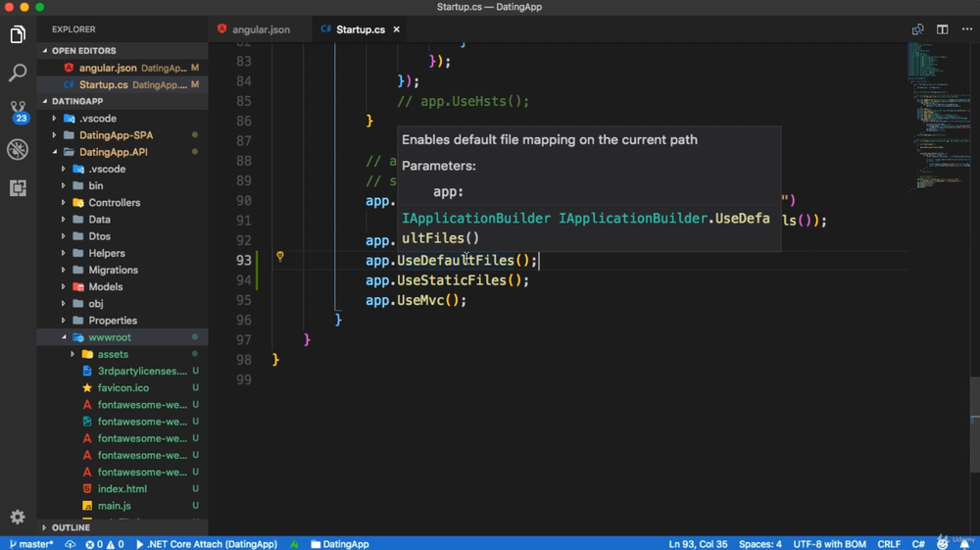Open index.html in the file tree
The height and width of the screenshot is (550, 980).
pyautogui.click(x=122, y=489)
